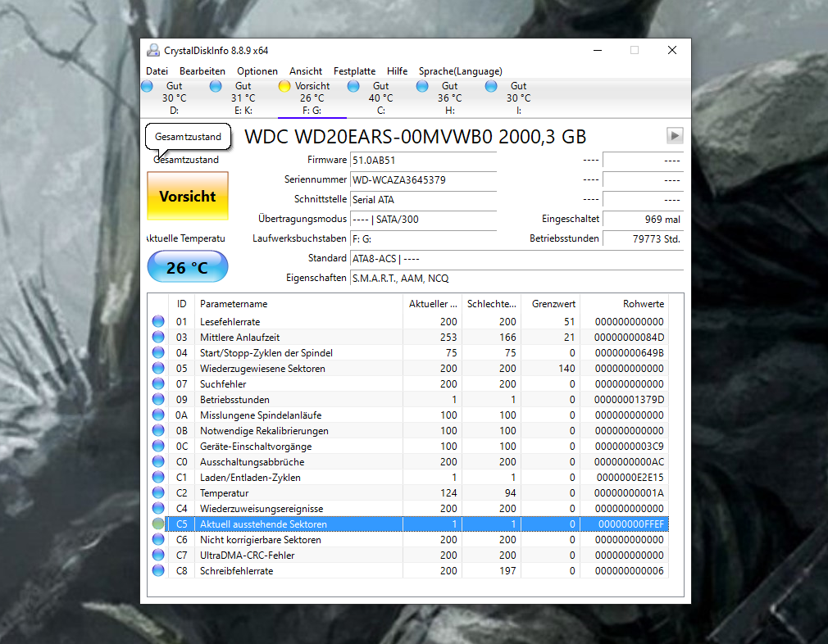Select the blue status orb for drive D:
This screenshot has height=644, width=828.
[x=148, y=86]
